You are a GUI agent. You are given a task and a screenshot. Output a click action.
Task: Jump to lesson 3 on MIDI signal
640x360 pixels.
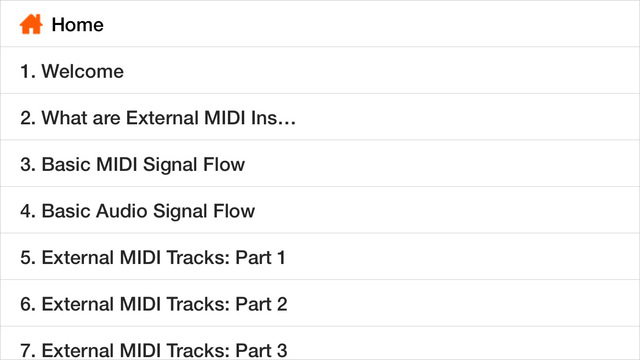click(x=320, y=164)
